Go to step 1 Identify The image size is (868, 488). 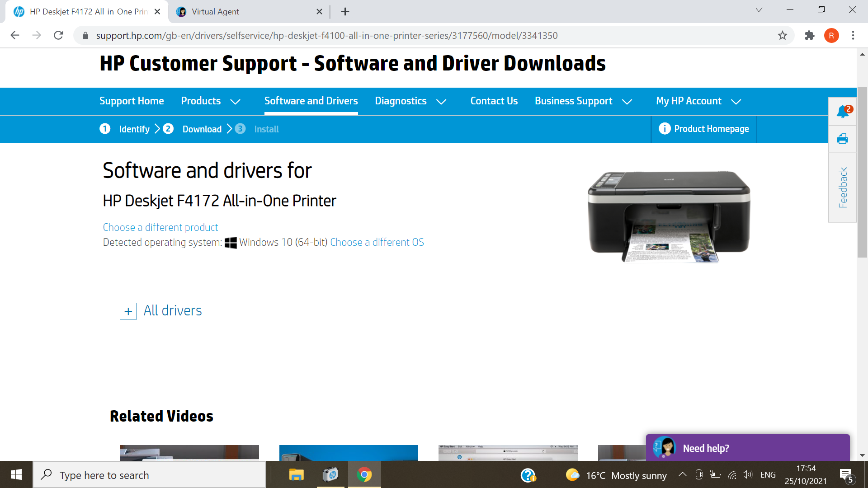point(125,129)
